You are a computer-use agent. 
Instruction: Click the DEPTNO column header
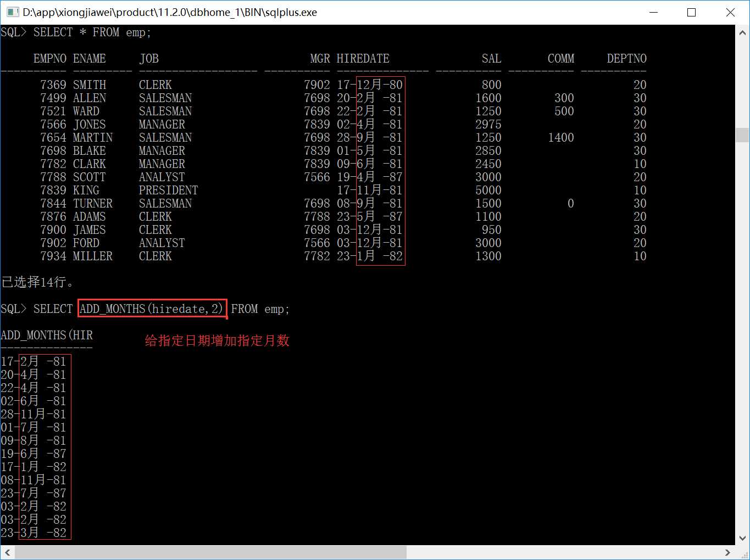[x=627, y=59]
